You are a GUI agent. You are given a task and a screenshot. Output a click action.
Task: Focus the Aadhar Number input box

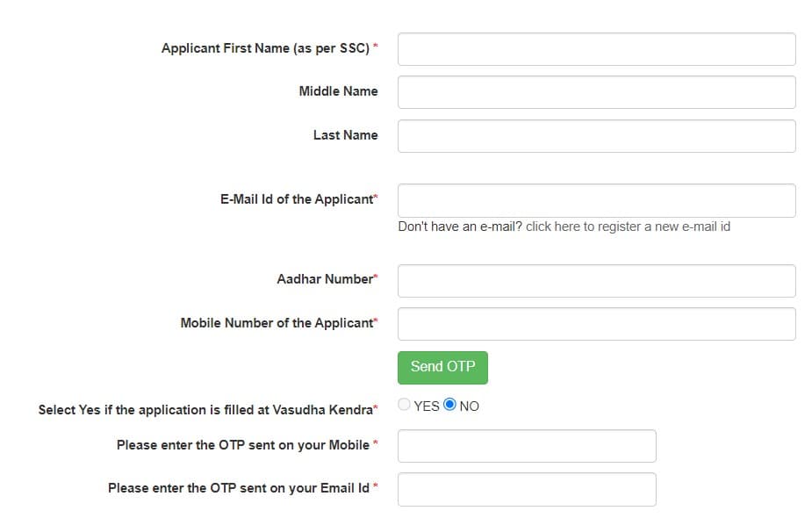[x=596, y=281]
